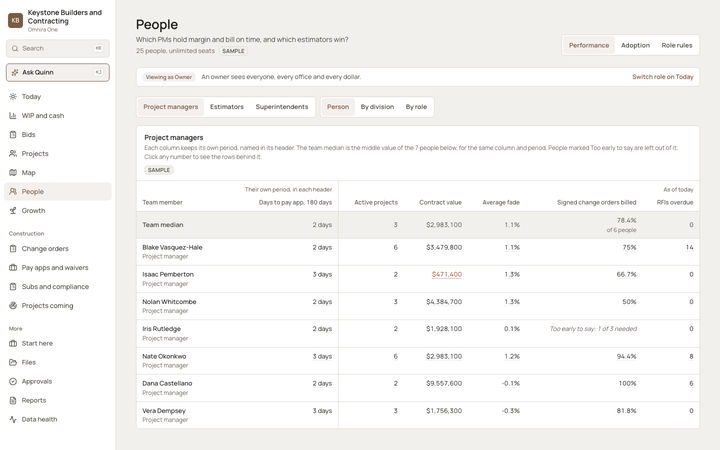This screenshot has width=720, height=450.
Task: Click Too early to say note for Iris
Action: (593, 329)
